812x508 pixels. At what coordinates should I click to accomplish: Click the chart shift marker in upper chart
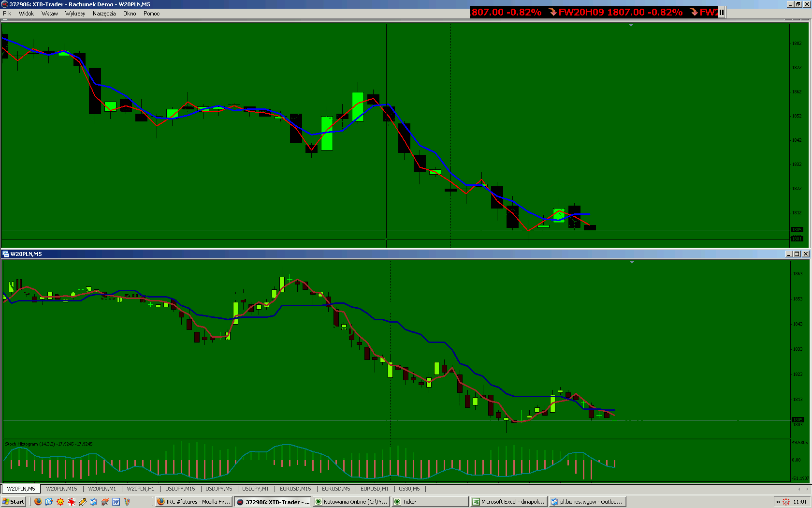pos(631,25)
